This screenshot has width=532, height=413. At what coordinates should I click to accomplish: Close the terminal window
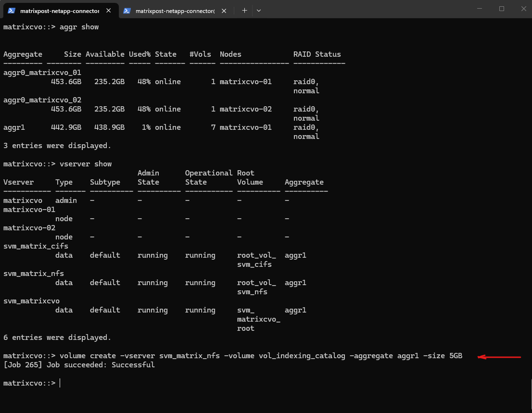click(x=523, y=9)
